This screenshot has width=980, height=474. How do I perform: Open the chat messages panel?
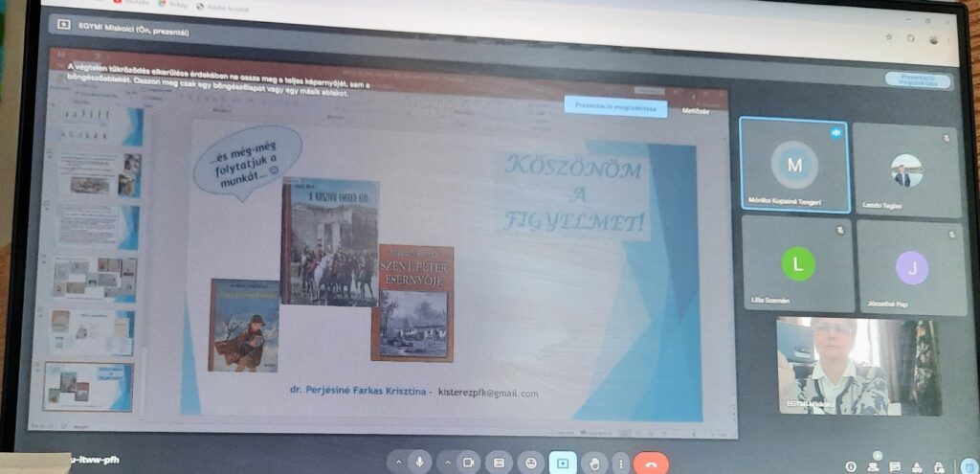[895, 466]
